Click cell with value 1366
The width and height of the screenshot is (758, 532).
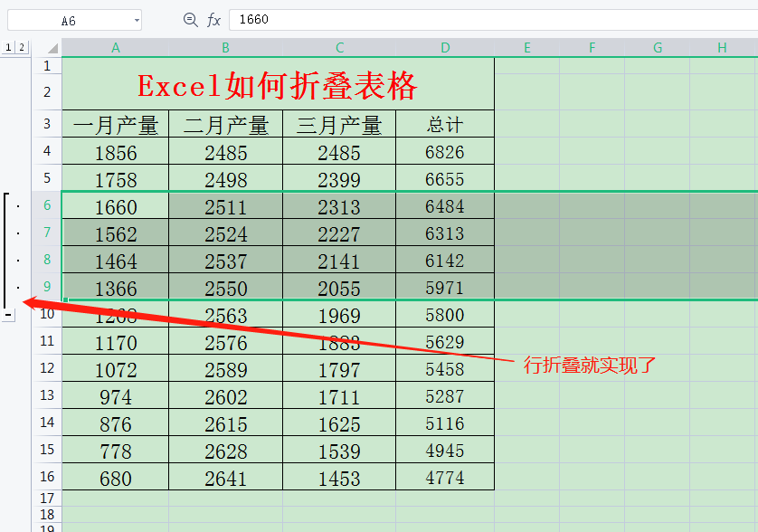click(x=116, y=286)
